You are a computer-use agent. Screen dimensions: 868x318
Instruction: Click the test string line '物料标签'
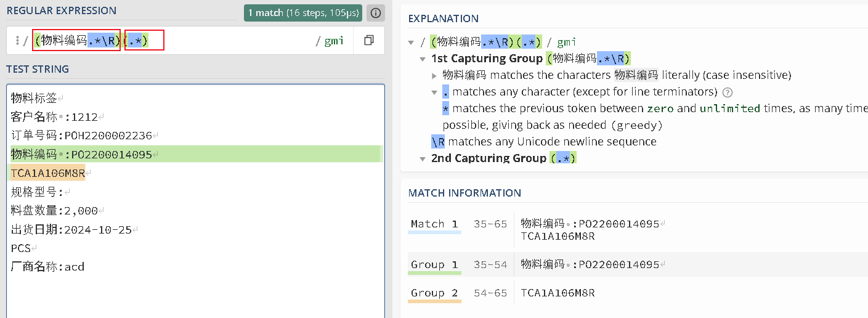[37, 98]
